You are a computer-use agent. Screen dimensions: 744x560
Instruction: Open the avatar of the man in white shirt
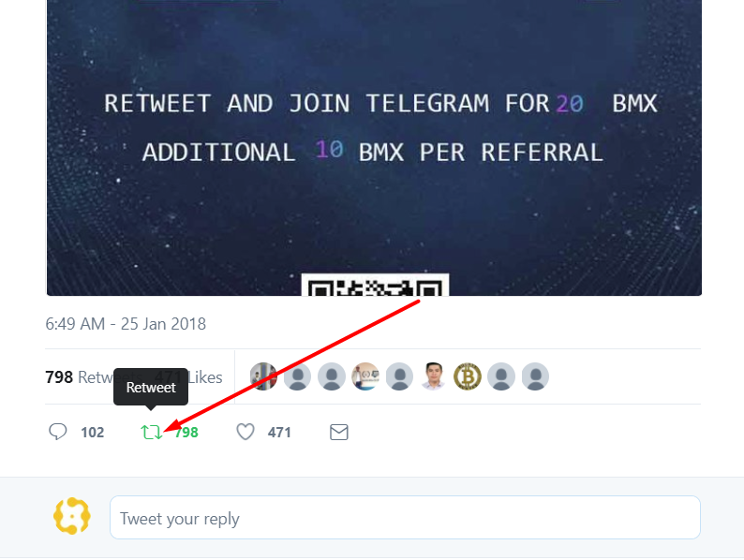pyautogui.click(x=433, y=377)
